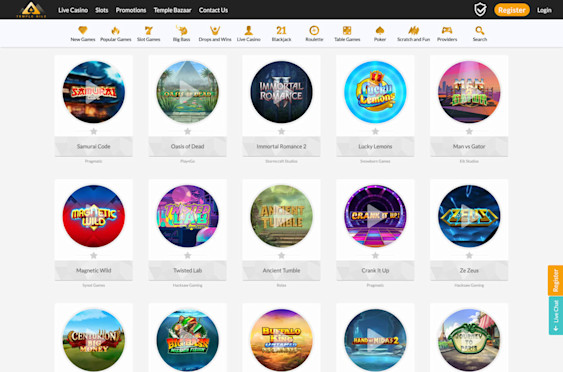Open the Lucky Lemons game thumbnail
The height and width of the screenshot is (372, 563).
(375, 92)
